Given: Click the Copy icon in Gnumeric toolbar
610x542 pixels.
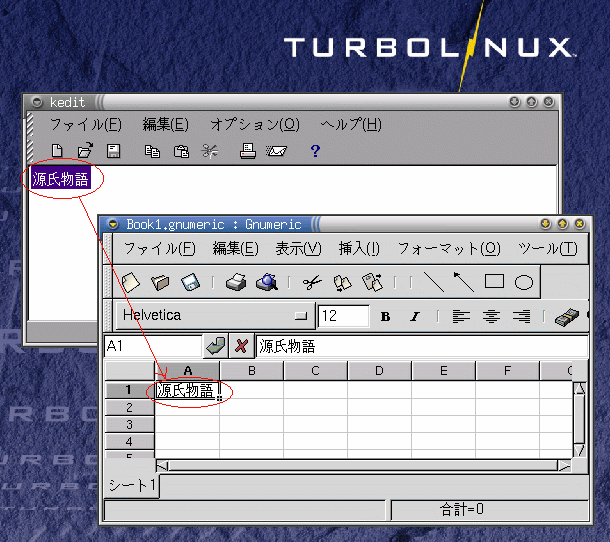Looking at the screenshot, I should (x=342, y=283).
